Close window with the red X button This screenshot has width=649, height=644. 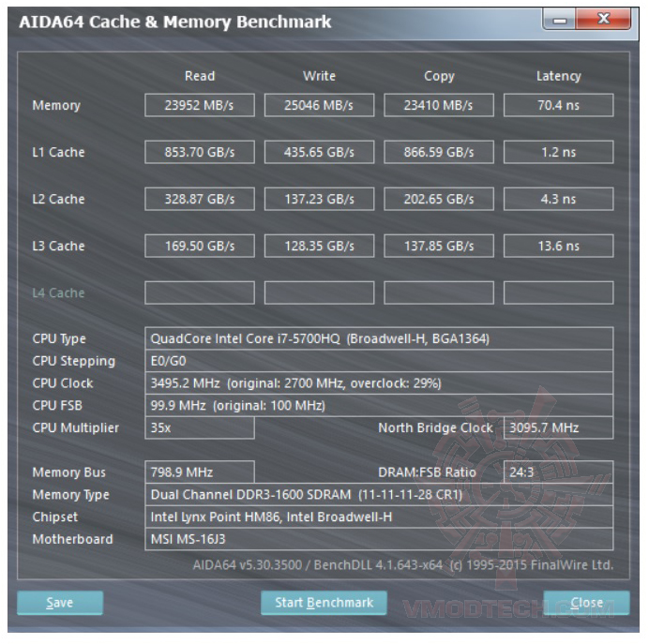pos(603,19)
